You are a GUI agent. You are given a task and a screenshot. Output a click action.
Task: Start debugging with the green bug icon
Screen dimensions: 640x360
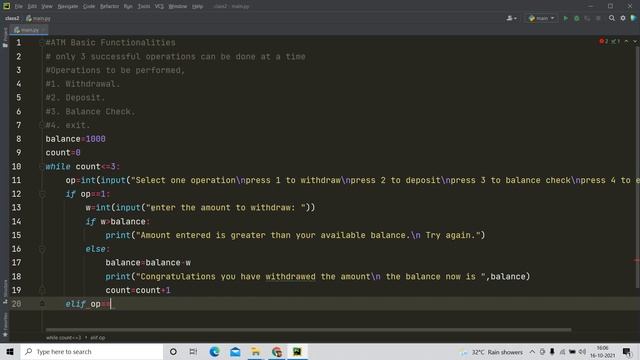[x=576, y=18]
